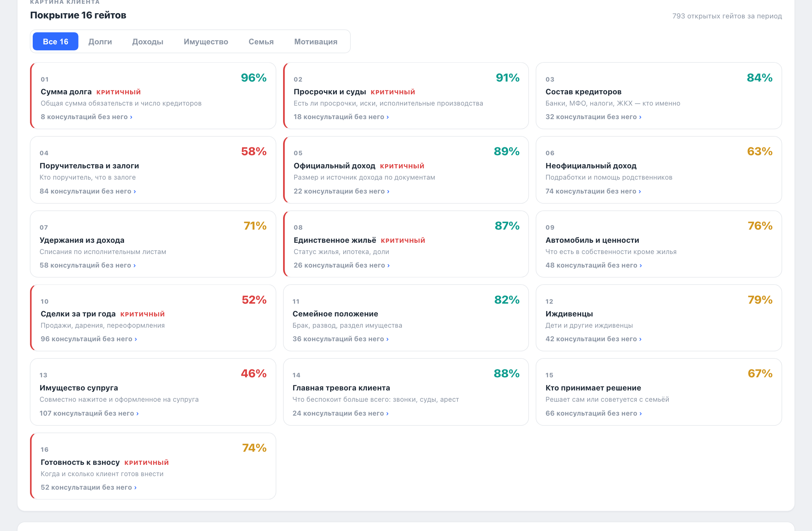Click the 'Единственное жильё' card title
Viewport: 812px width, 531px height.
335,240
